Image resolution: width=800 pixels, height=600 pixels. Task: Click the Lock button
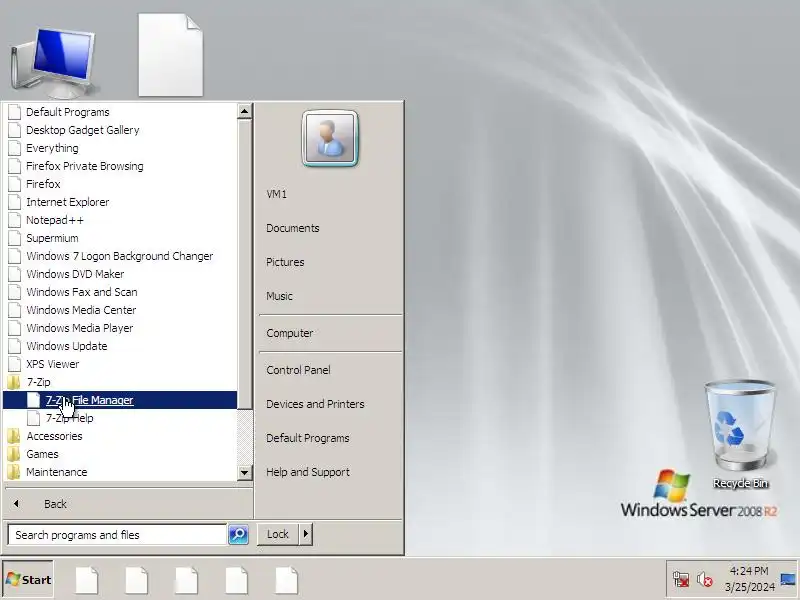(x=278, y=534)
